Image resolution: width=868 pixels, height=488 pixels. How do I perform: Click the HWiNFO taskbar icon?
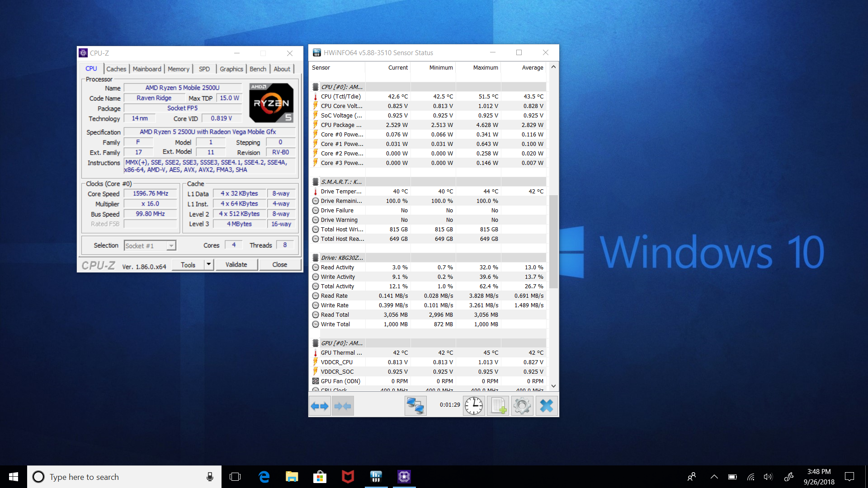[x=376, y=477]
